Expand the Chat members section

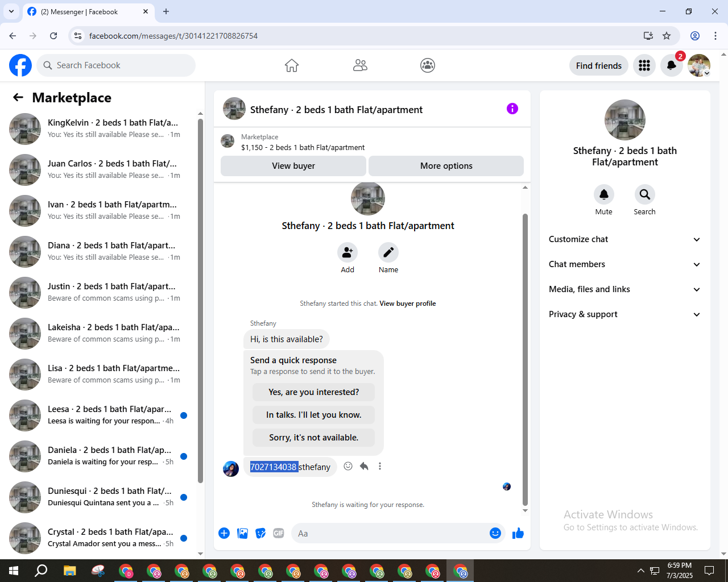(x=624, y=264)
